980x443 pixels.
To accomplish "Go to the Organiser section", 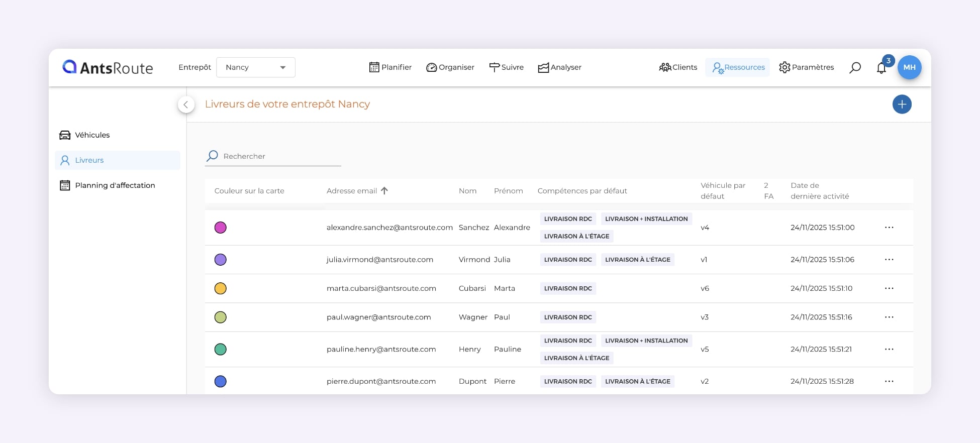I will point(450,67).
